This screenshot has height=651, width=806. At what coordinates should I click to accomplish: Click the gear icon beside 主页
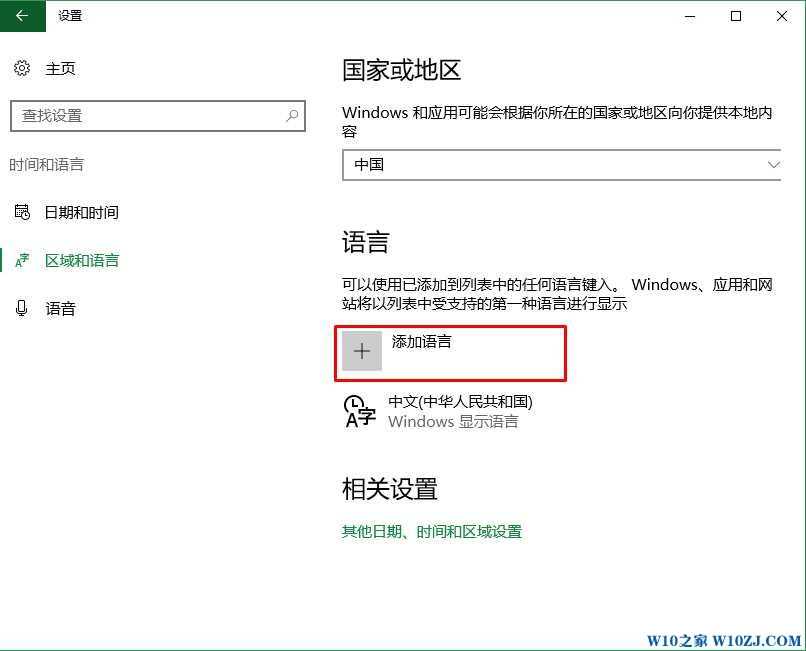22,68
